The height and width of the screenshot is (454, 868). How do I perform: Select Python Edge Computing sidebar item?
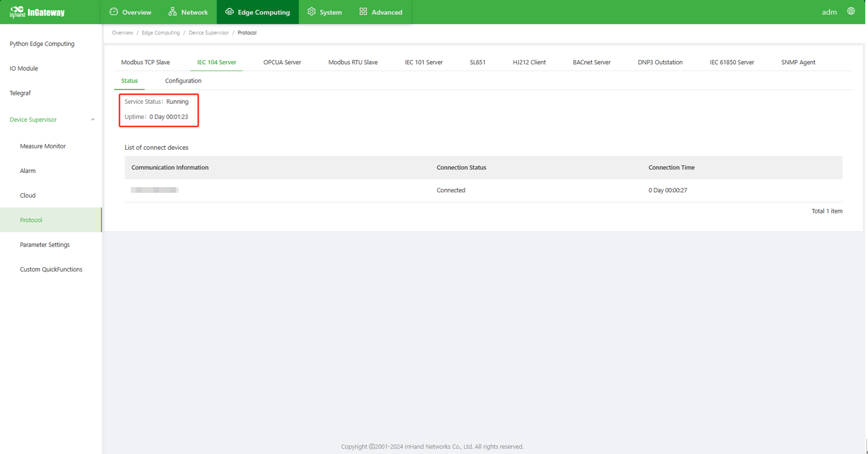click(42, 44)
